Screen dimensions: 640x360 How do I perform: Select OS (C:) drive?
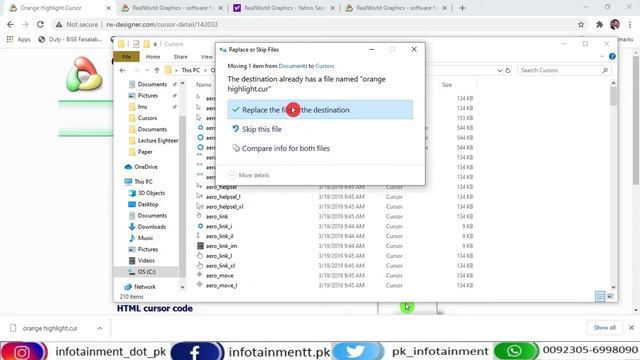tap(146, 272)
